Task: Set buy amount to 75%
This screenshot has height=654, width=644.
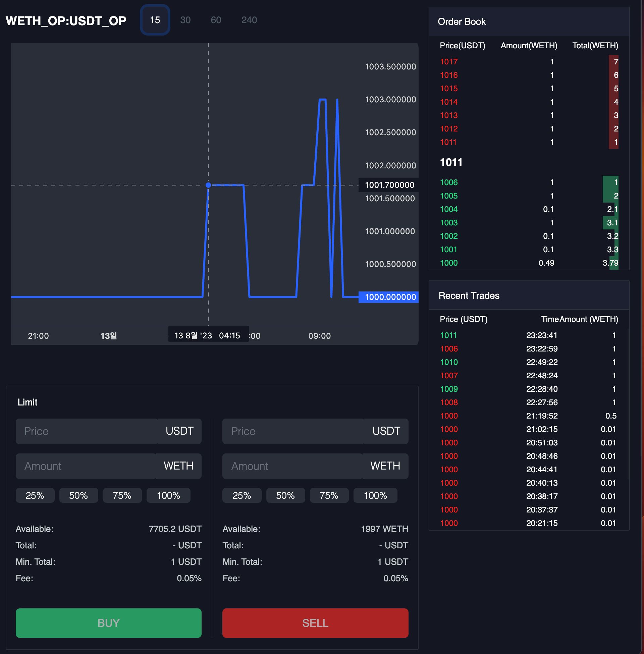Action: coord(122,495)
